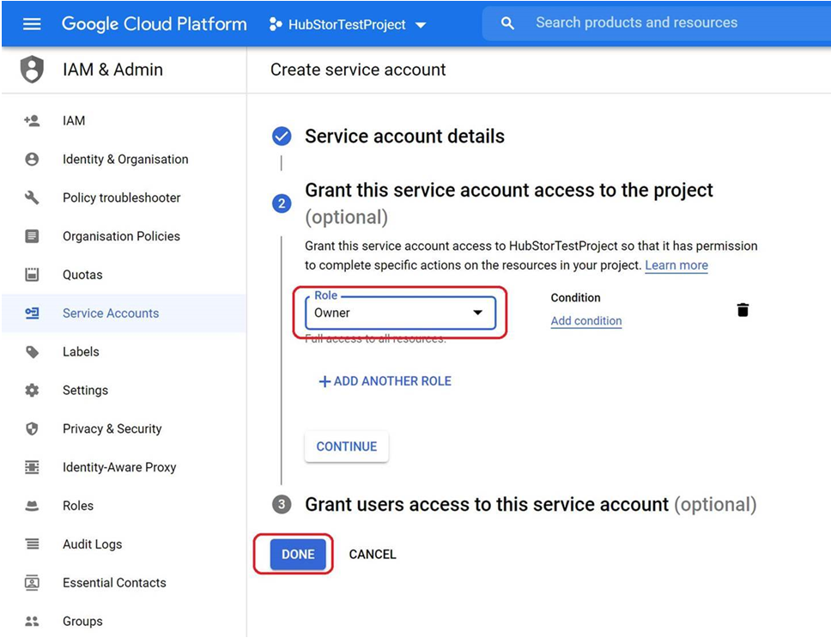This screenshot has height=644, width=831.
Task: Click the Privacy & Security shield icon
Action: point(32,428)
